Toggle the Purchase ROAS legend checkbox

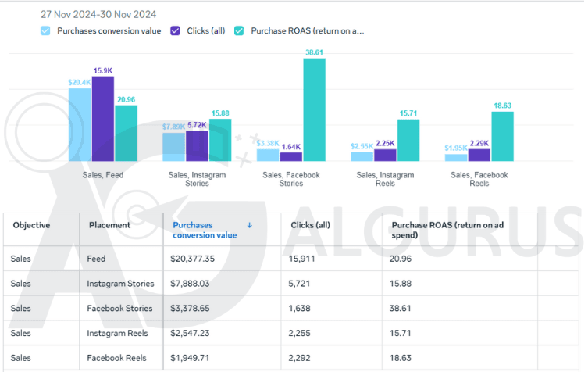click(x=239, y=31)
